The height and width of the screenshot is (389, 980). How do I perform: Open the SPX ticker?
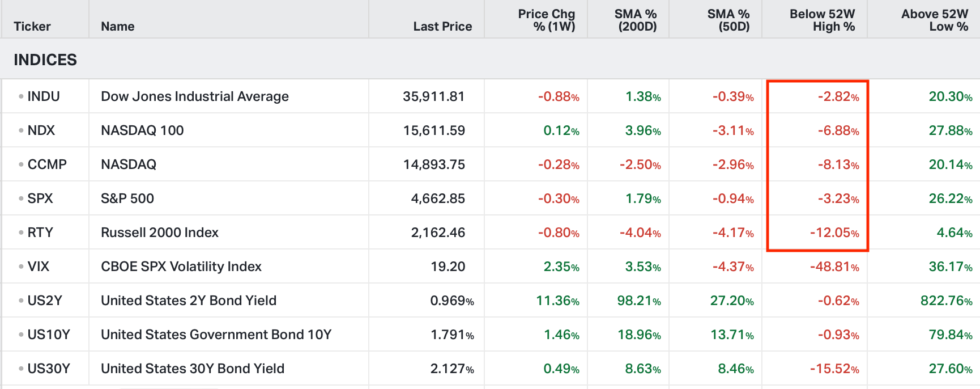tap(40, 198)
